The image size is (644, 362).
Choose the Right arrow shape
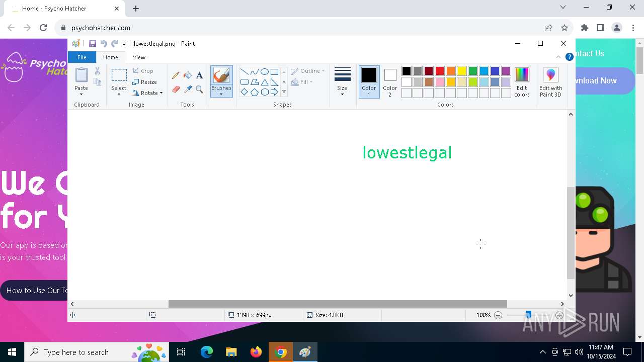point(274,92)
